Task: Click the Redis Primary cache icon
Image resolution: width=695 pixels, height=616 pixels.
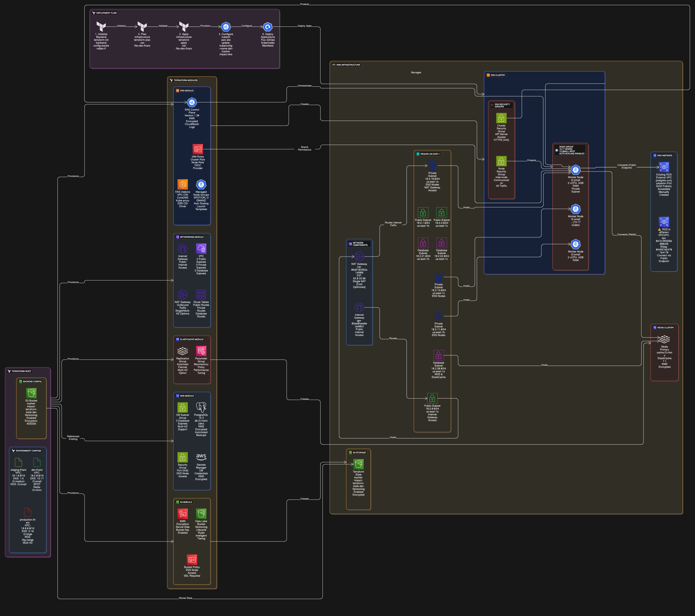Action: coord(664,339)
